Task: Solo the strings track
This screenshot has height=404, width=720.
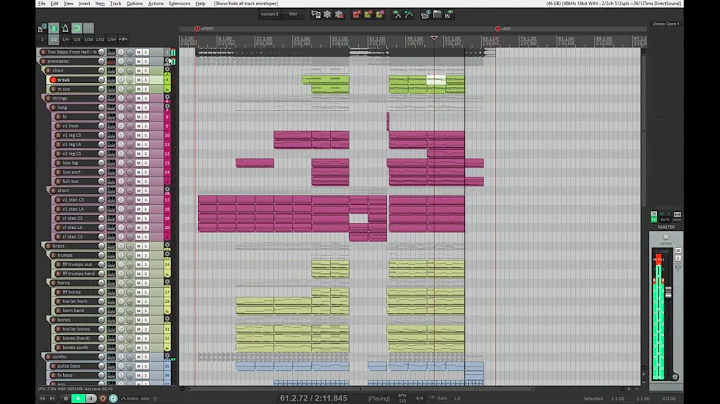Action: pyautogui.click(x=145, y=98)
